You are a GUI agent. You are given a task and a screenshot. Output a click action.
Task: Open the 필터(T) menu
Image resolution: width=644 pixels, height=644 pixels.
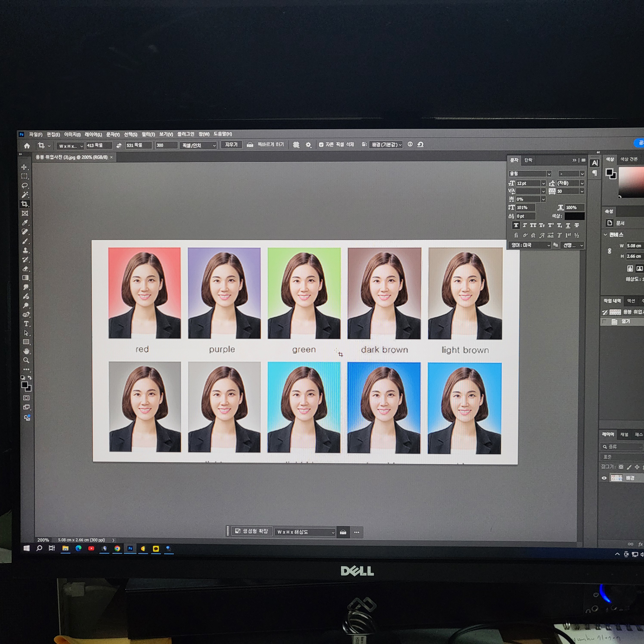tap(148, 134)
